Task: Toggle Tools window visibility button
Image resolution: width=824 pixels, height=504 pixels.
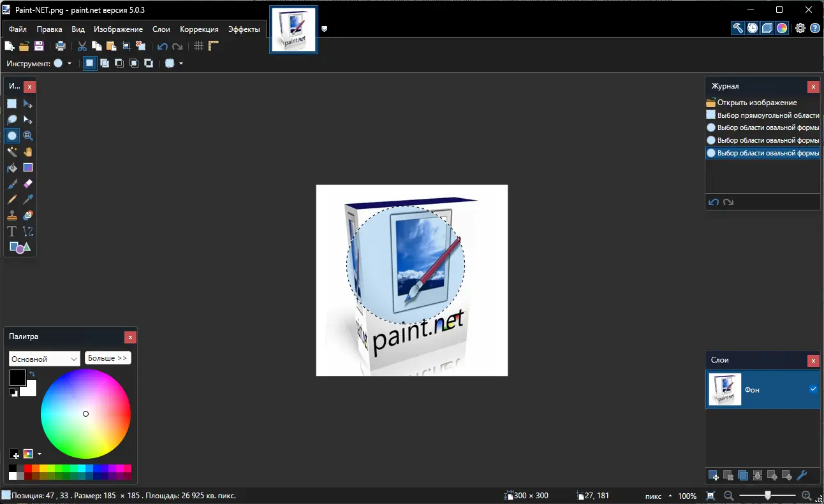Action: click(x=738, y=28)
